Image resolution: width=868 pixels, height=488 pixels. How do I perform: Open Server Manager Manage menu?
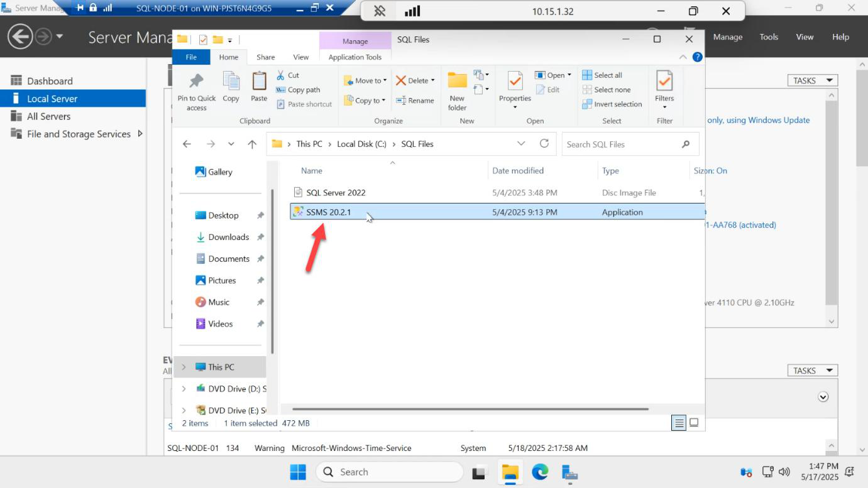728,37
